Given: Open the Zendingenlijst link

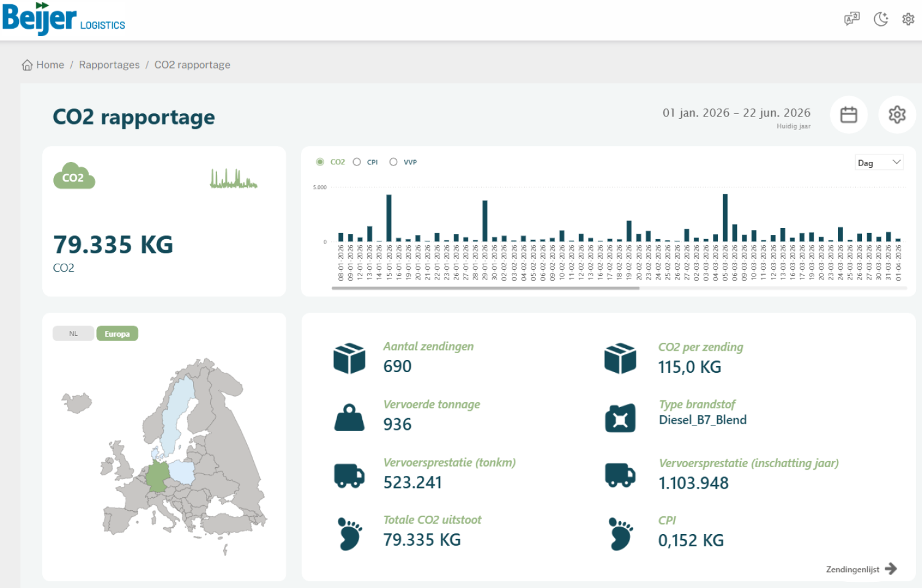Looking at the screenshot, I should click(852, 570).
